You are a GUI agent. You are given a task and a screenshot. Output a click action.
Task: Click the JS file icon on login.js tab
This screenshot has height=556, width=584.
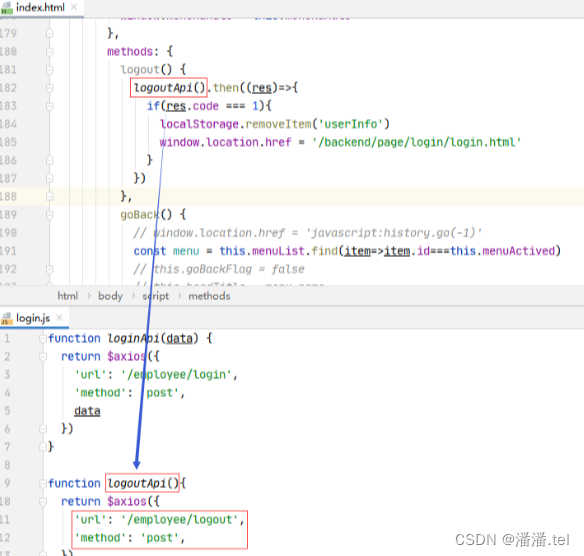click(x=6, y=319)
